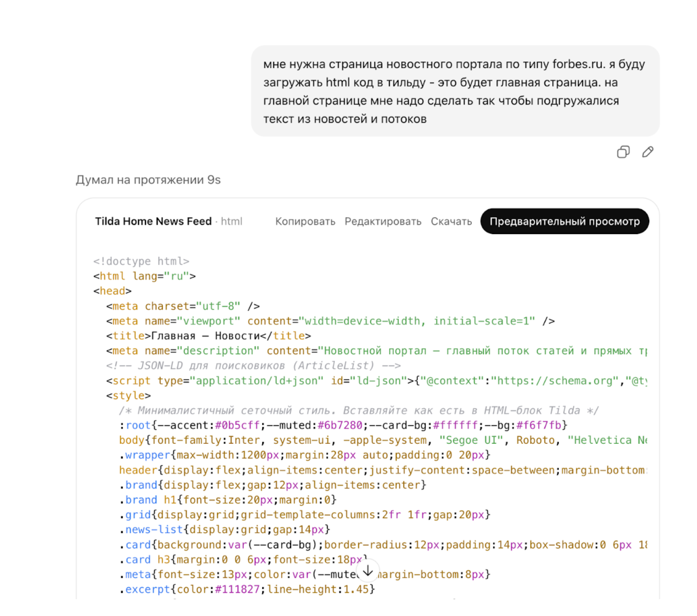Click the html lang="ru" code line
This screenshot has width=697, height=616.
pos(144,276)
